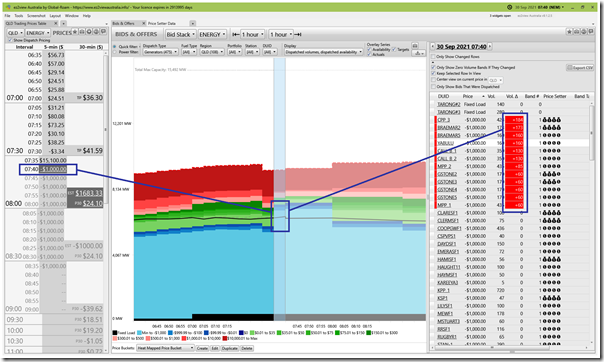The image size is (604, 362).
Task: Open the Heat Mapped Price Bucket dropdown
Action: pyautogui.click(x=165, y=348)
